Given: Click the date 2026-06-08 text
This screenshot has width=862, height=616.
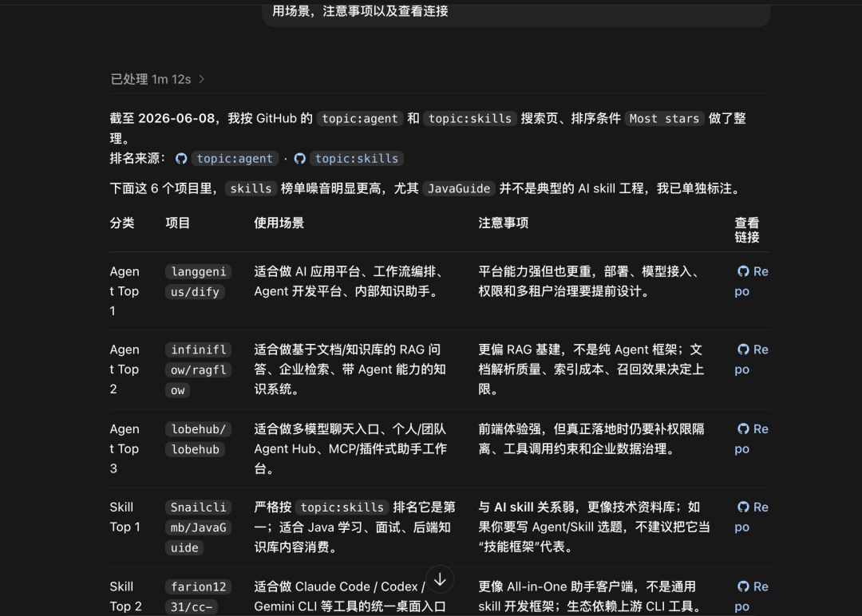Looking at the screenshot, I should tap(176, 119).
